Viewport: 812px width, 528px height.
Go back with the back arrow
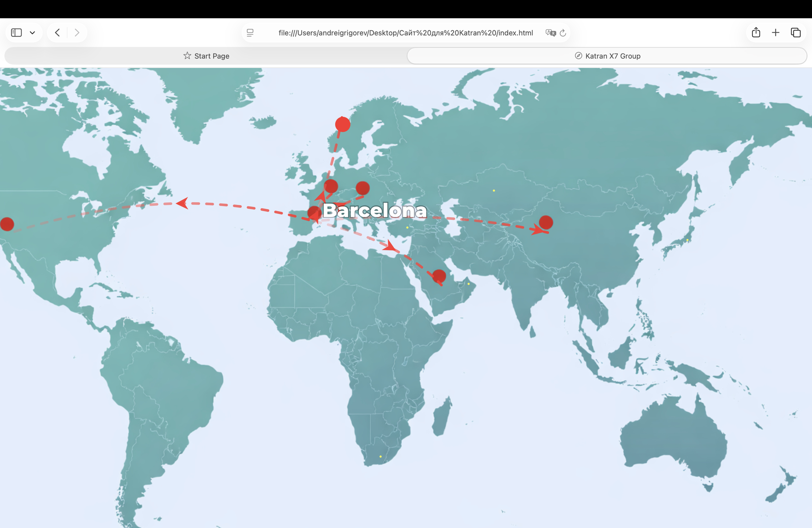pyautogui.click(x=58, y=33)
